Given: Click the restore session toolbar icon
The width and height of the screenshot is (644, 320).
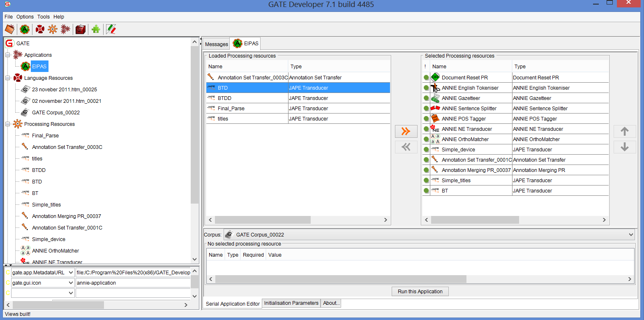Looking at the screenshot, I should (x=10, y=29).
